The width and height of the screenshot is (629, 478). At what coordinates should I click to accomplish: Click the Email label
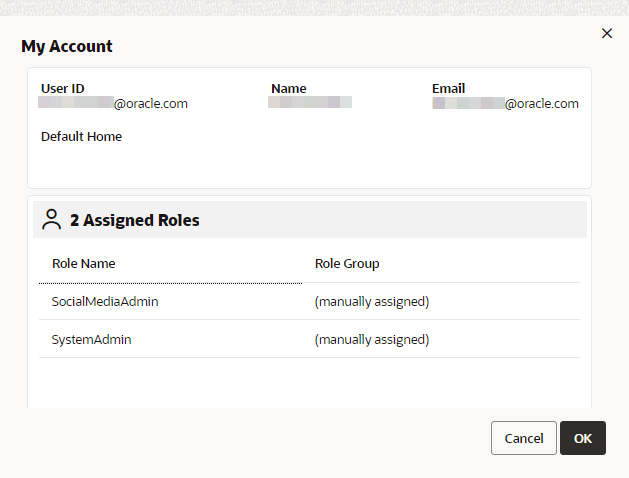[448, 88]
